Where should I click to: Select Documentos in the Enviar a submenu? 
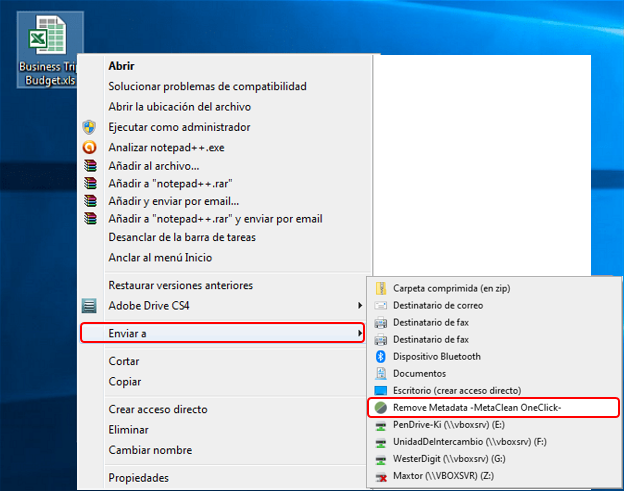pos(419,373)
